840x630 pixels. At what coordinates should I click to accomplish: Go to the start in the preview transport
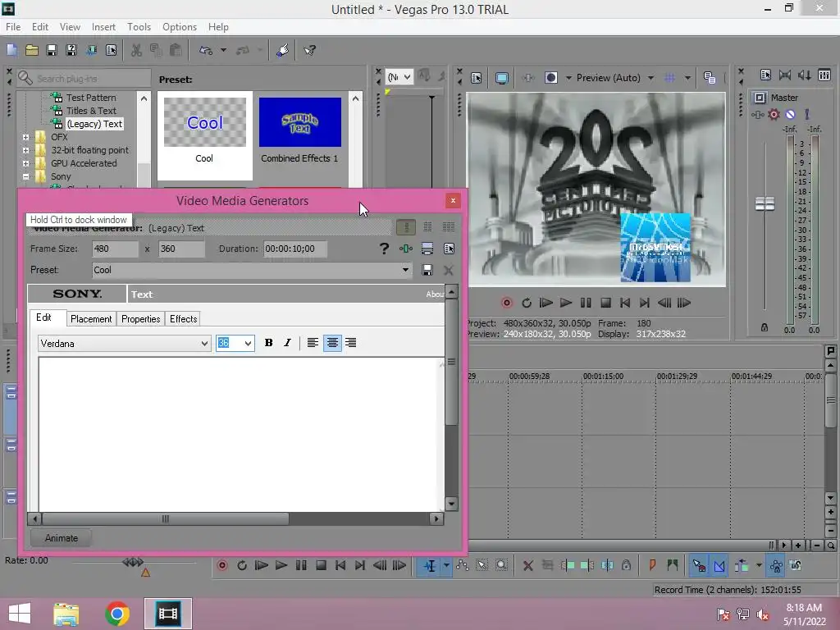coord(624,303)
